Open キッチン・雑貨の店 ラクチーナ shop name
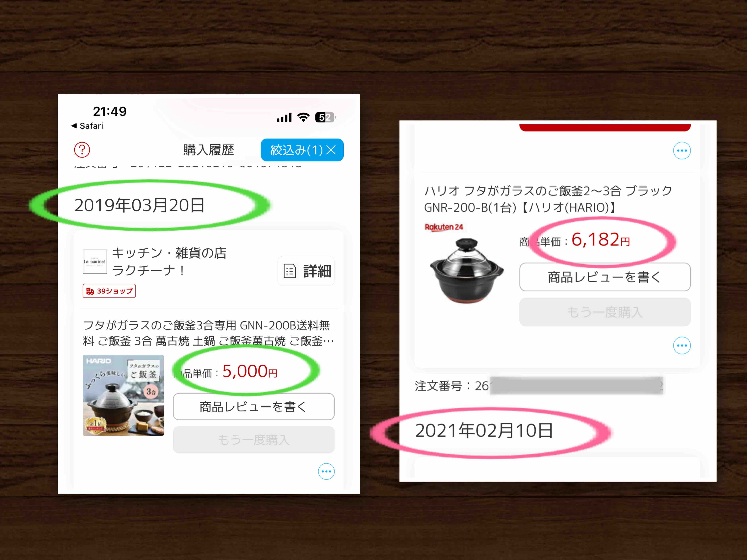The image size is (747, 560). click(x=169, y=262)
